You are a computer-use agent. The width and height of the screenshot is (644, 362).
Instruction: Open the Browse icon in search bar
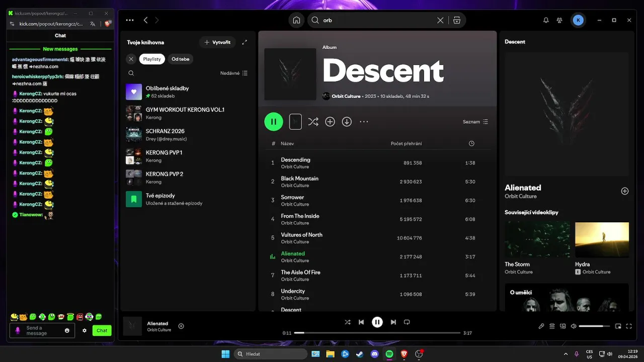click(x=457, y=20)
